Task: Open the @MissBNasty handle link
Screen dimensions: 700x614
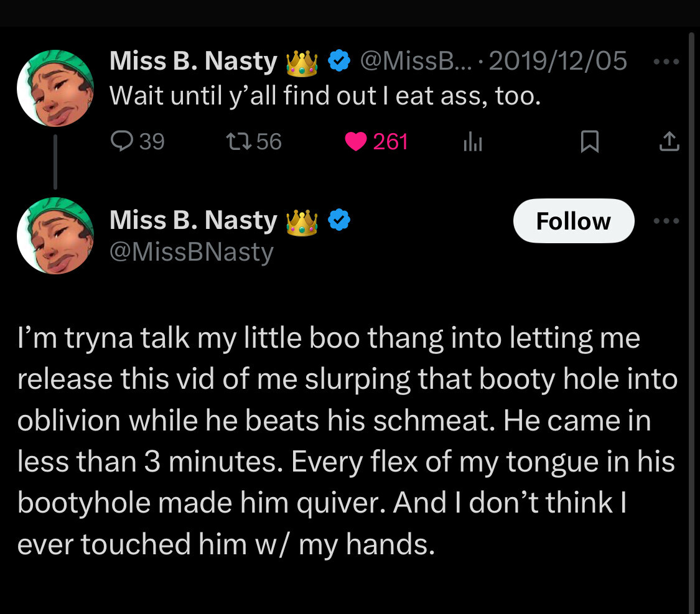Action: pos(192,252)
